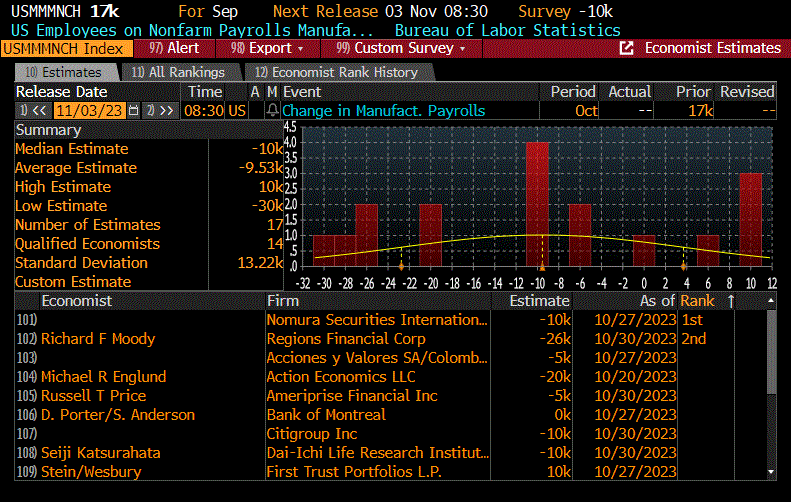Viewport: 791px width, 502px height.
Task: Select economist Seiji Katsurahata
Action: pyautogui.click(x=100, y=453)
